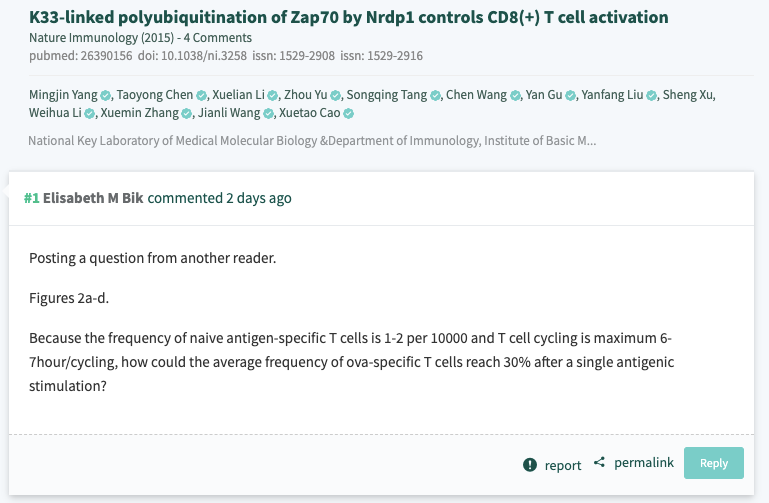Click the report exclamation icon
This screenshot has width=769, height=503.
530,465
